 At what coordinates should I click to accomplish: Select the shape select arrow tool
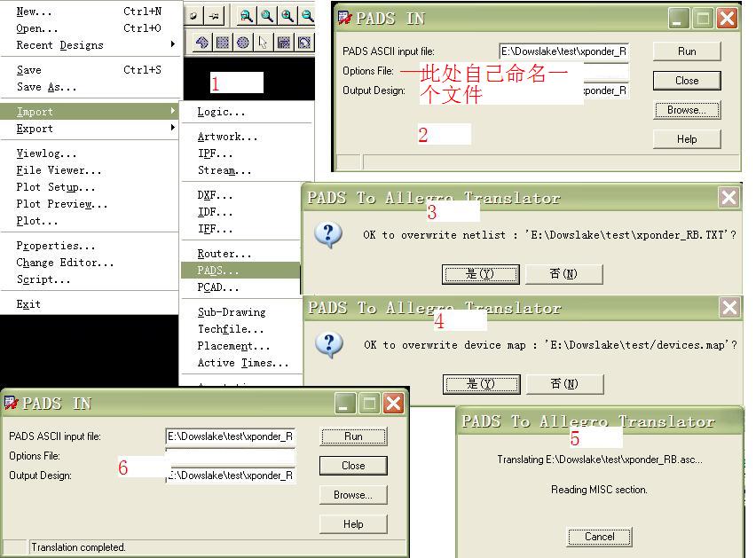pos(263,43)
